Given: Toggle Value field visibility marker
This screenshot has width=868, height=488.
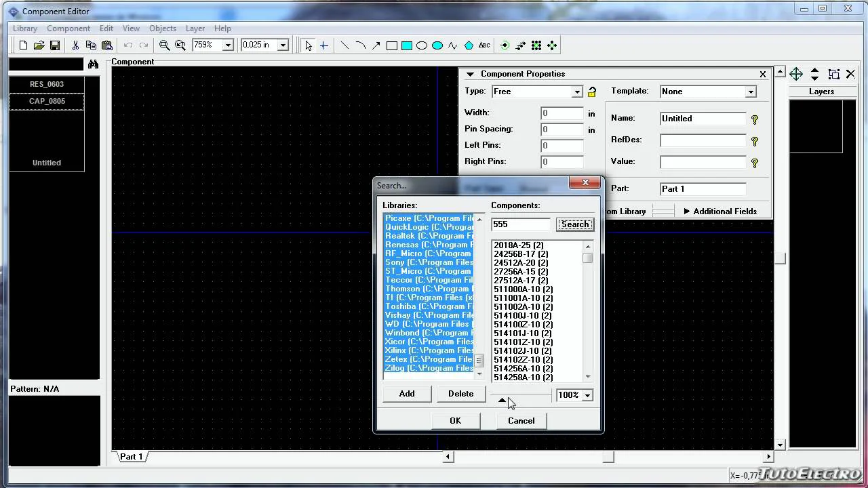Looking at the screenshot, I should (754, 163).
